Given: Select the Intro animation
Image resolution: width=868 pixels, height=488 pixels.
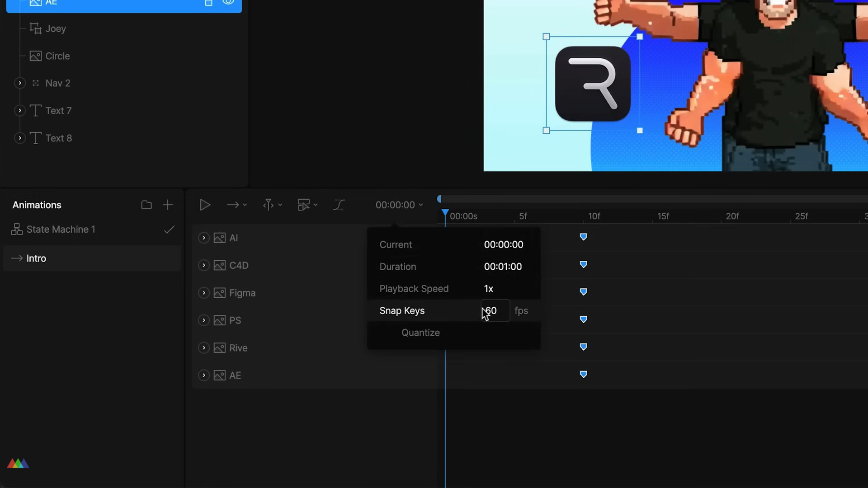Looking at the screenshot, I should (x=36, y=258).
